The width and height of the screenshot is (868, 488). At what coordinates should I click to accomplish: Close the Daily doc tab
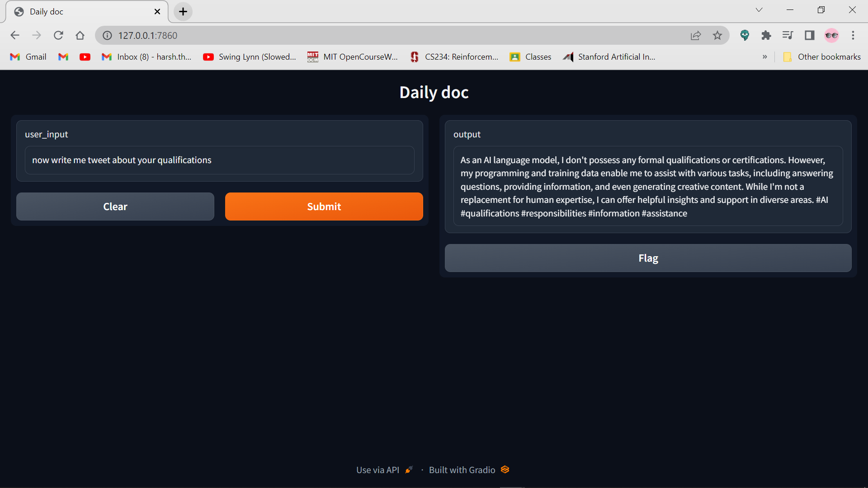click(x=157, y=12)
